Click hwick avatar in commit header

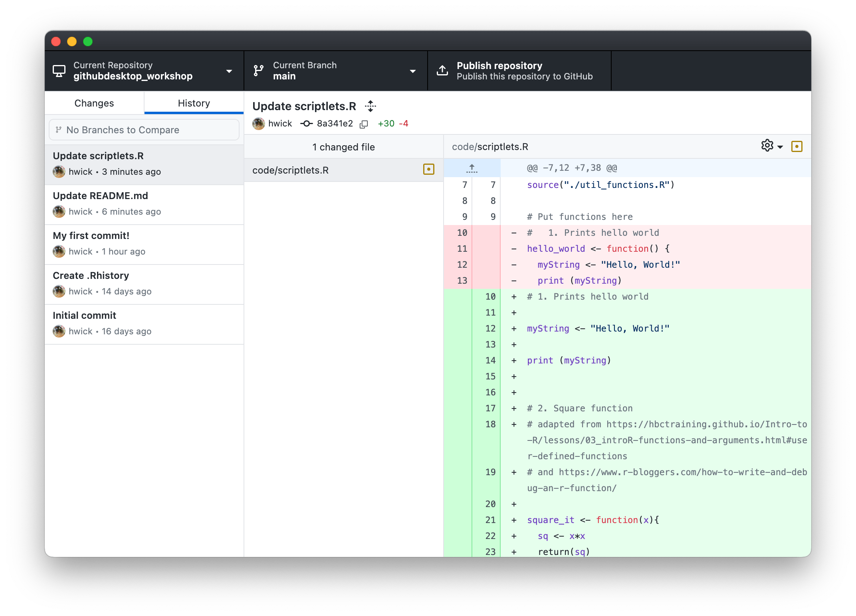(x=259, y=124)
